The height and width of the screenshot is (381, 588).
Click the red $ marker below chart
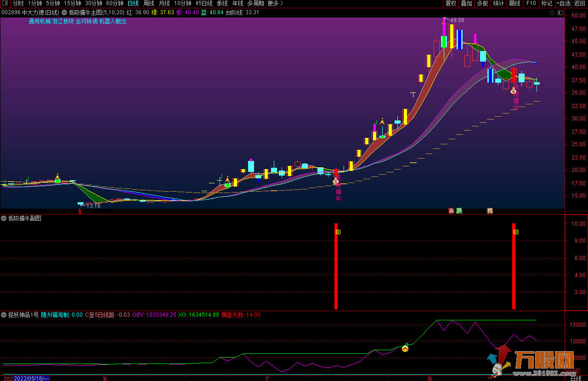80,211
